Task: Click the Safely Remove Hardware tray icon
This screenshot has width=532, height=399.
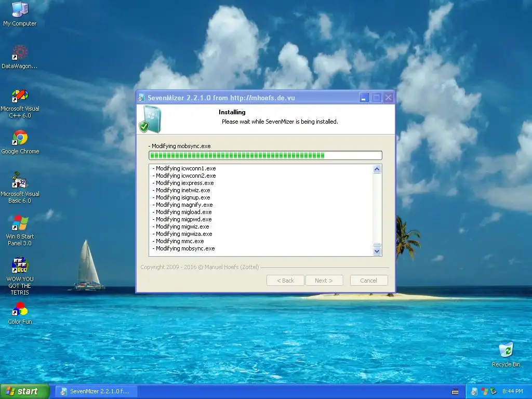Action: 494,392
